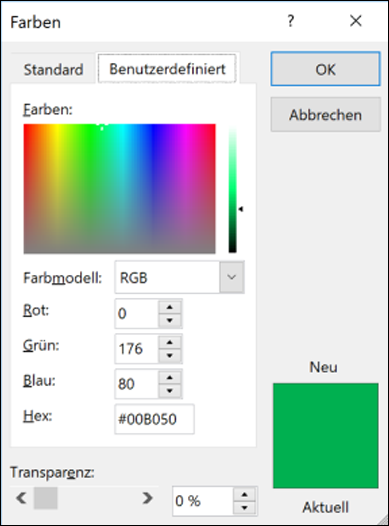Increase the Grün value
This screenshot has width=389, height=526.
click(x=170, y=342)
